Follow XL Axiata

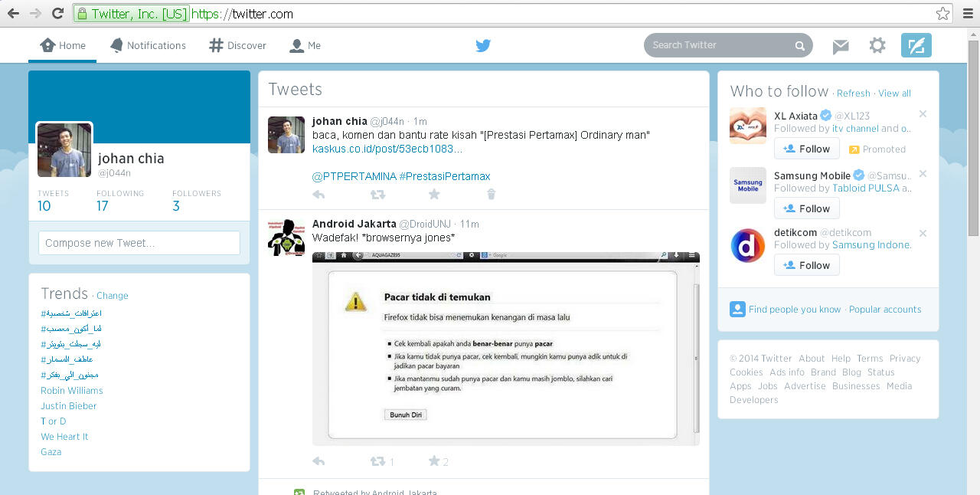pyautogui.click(x=807, y=149)
